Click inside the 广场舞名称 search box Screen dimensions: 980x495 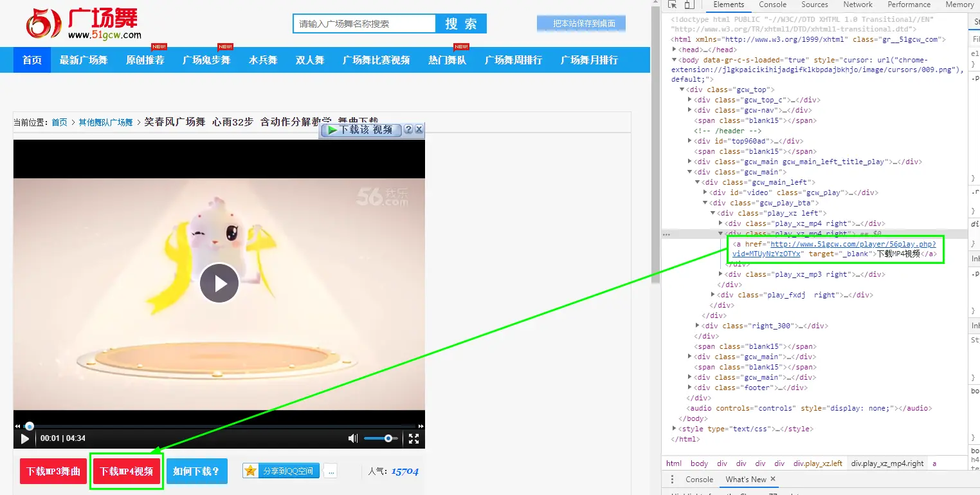coord(365,24)
